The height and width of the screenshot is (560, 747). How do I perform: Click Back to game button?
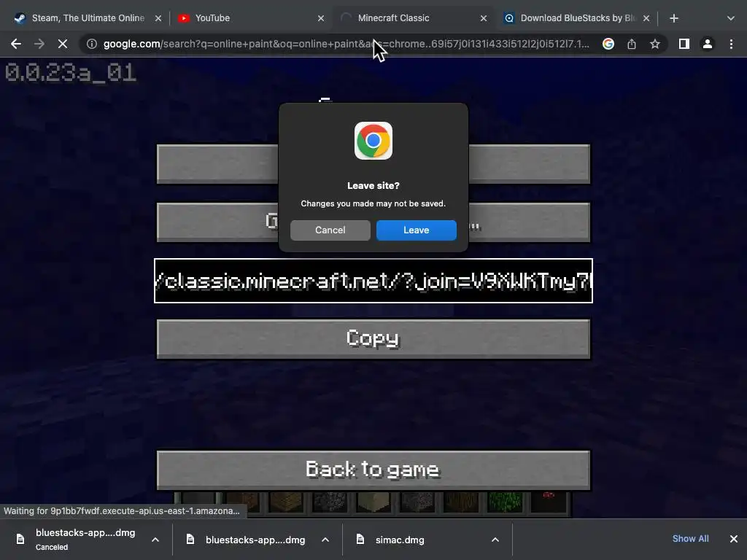(373, 470)
